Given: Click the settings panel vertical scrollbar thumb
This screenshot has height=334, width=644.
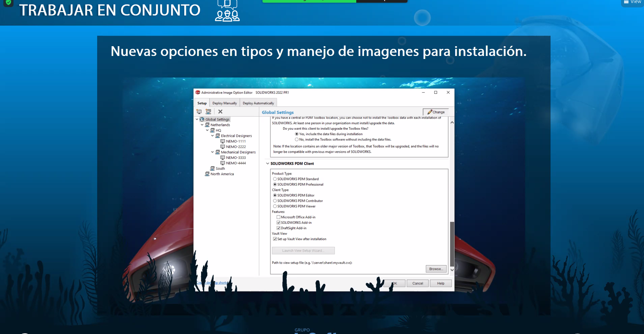Looking at the screenshot, I should pos(452,243).
